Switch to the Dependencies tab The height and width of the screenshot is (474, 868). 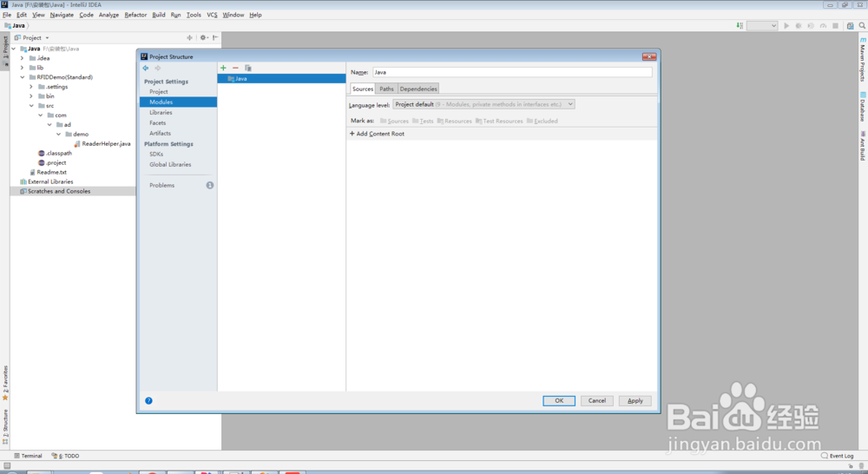pos(418,89)
